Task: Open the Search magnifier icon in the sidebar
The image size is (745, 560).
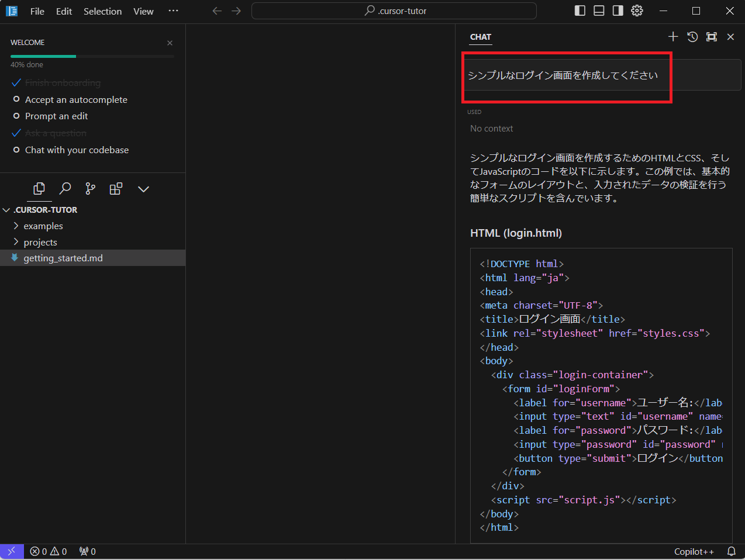Action: coord(65,189)
